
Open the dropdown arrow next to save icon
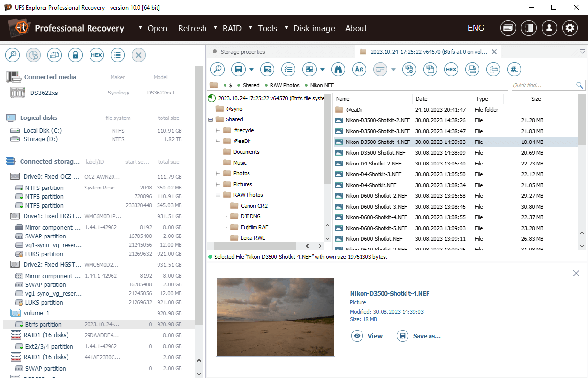(252, 70)
